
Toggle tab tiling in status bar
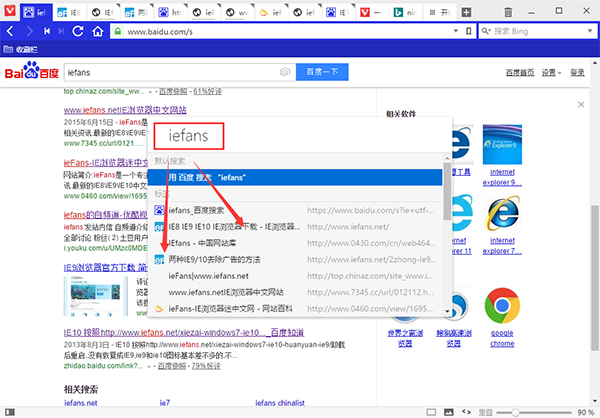(431, 412)
